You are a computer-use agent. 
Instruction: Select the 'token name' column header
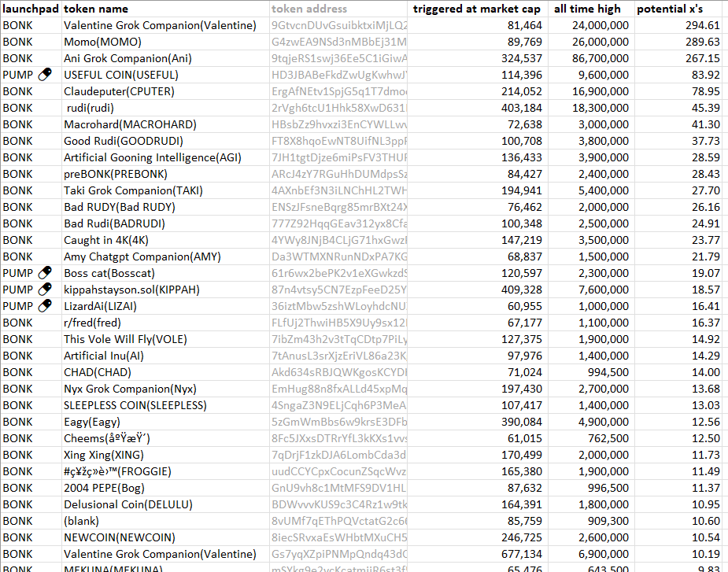165,9
